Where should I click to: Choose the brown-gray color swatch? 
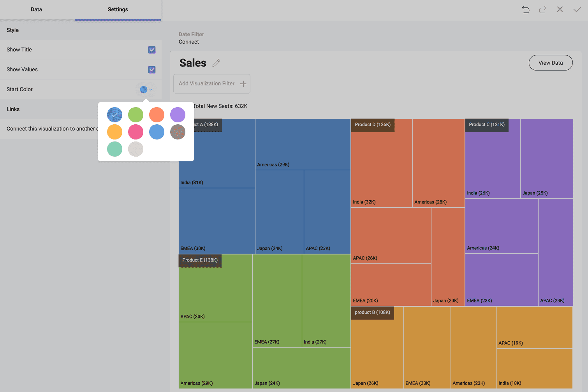tap(178, 132)
